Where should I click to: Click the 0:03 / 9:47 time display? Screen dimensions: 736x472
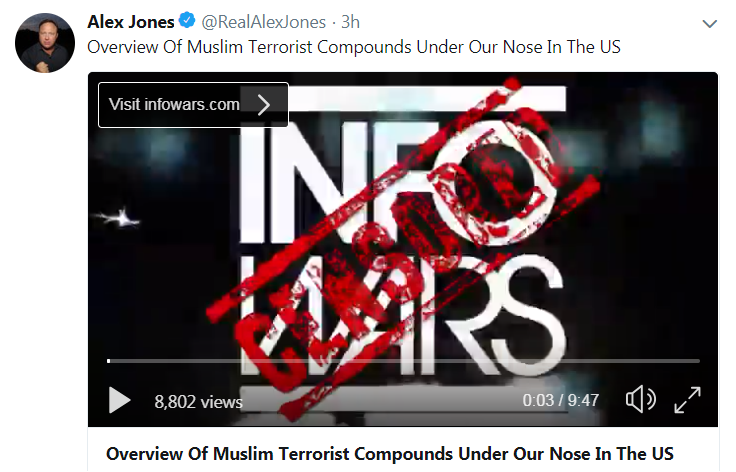pyautogui.click(x=561, y=400)
